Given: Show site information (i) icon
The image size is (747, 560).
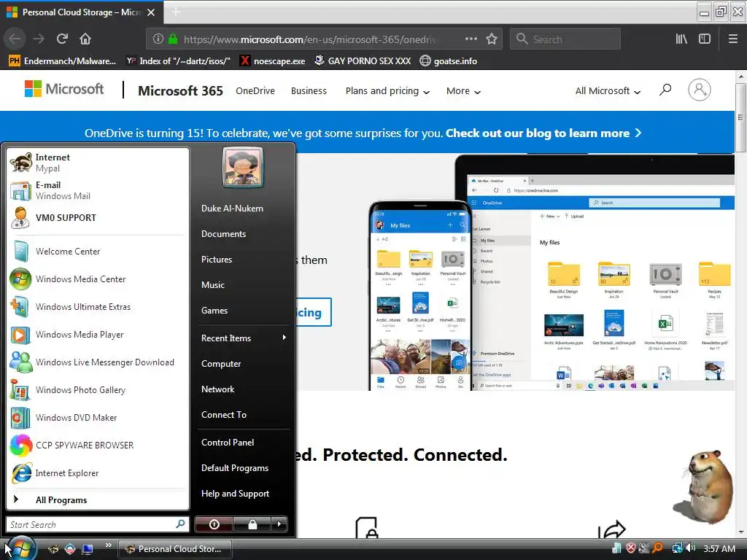Looking at the screenshot, I should pyautogui.click(x=158, y=39).
